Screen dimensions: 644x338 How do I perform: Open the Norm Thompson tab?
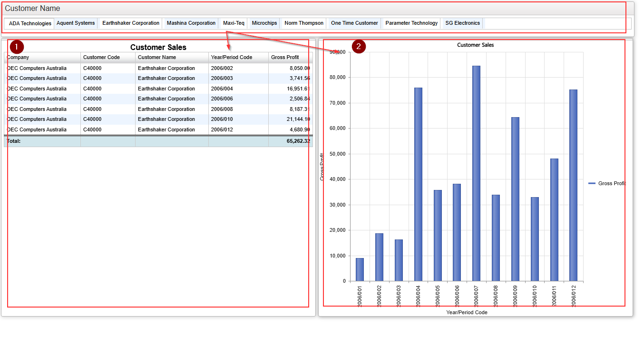(304, 23)
